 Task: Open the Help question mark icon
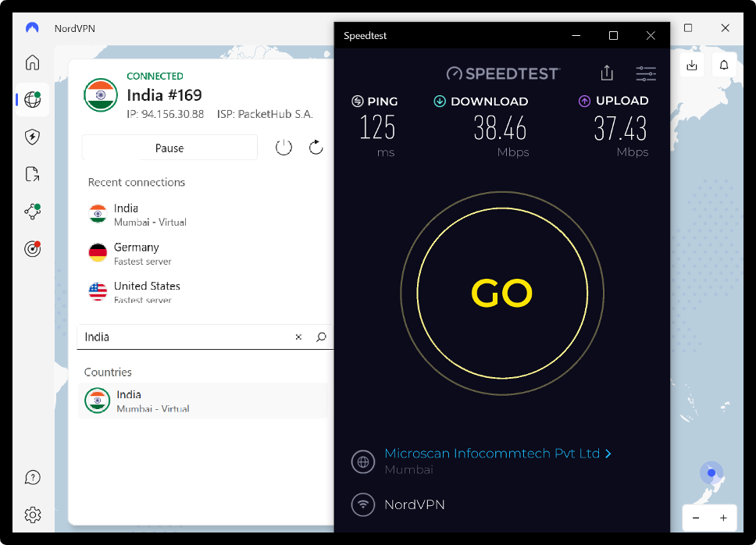pyautogui.click(x=32, y=478)
